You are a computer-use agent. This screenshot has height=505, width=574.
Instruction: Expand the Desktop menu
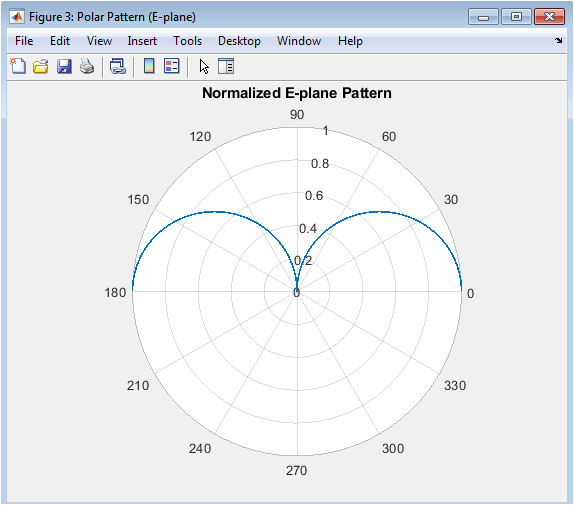239,41
